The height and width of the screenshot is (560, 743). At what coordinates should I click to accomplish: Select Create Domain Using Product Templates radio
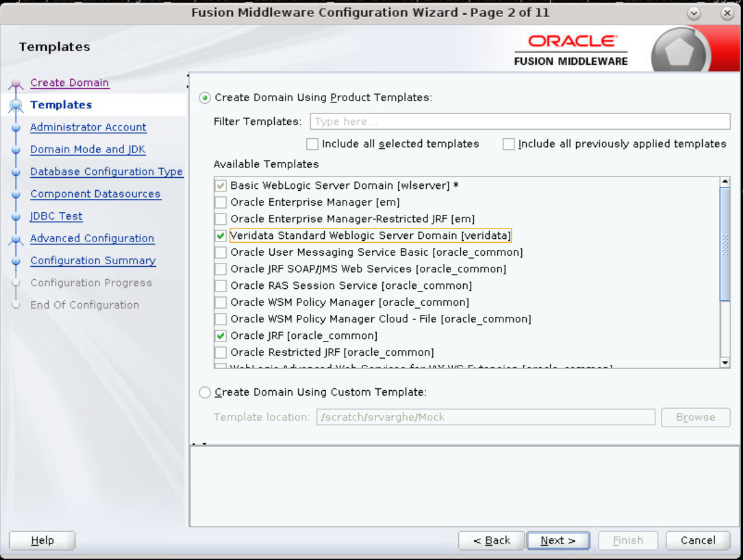coord(205,98)
